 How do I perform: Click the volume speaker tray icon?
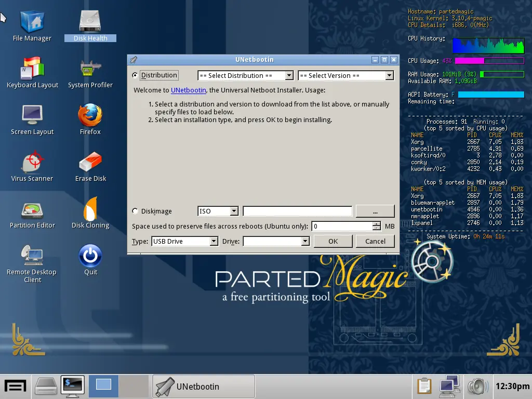pyautogui.click(x=477, y=387)
